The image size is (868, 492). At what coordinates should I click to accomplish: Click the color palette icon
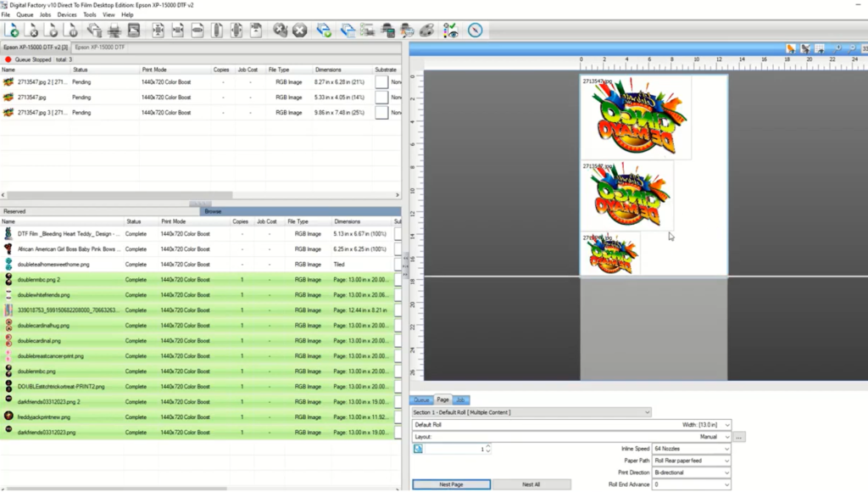click(x=427, y=31)
